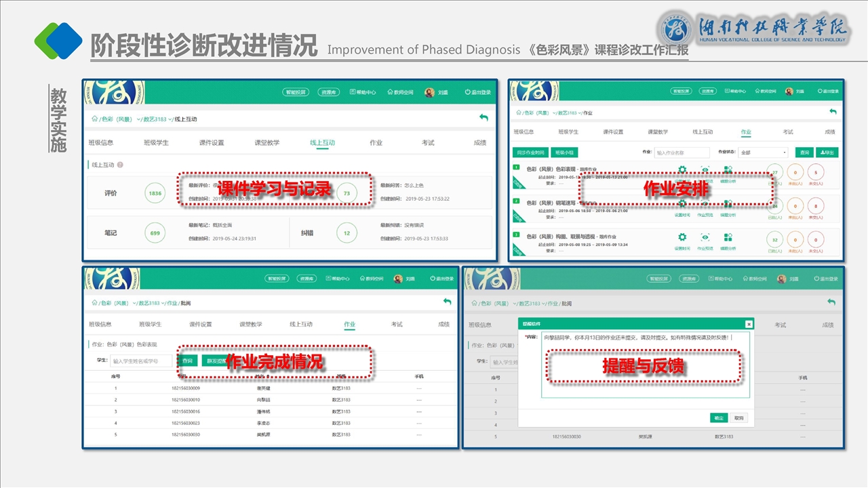Screen dimensions: 868x488
Task: Open question analysis icon for 构图、取景与透视
Action: pyautogui.click(x=728, y=237)
